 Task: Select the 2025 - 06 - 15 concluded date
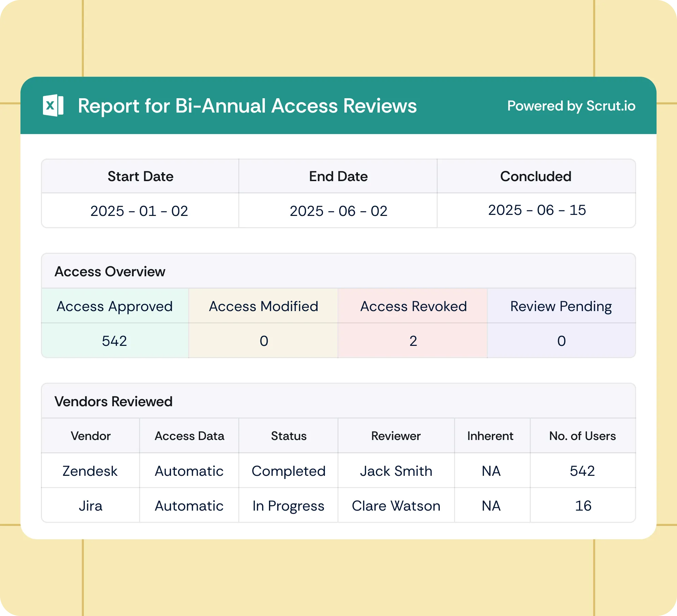coord(537,210)
